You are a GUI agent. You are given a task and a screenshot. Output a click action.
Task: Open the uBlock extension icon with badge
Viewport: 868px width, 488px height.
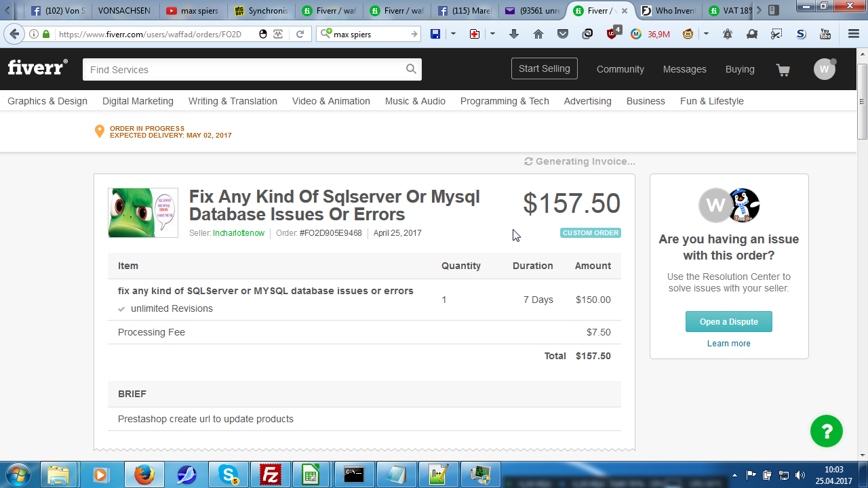point(613,33)
